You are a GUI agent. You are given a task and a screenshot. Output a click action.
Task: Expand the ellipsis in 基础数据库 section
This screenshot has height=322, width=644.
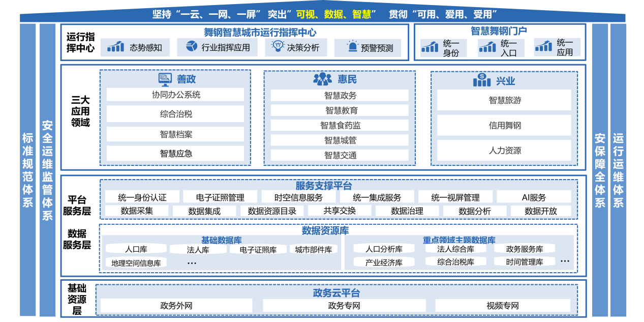[192, 263]
